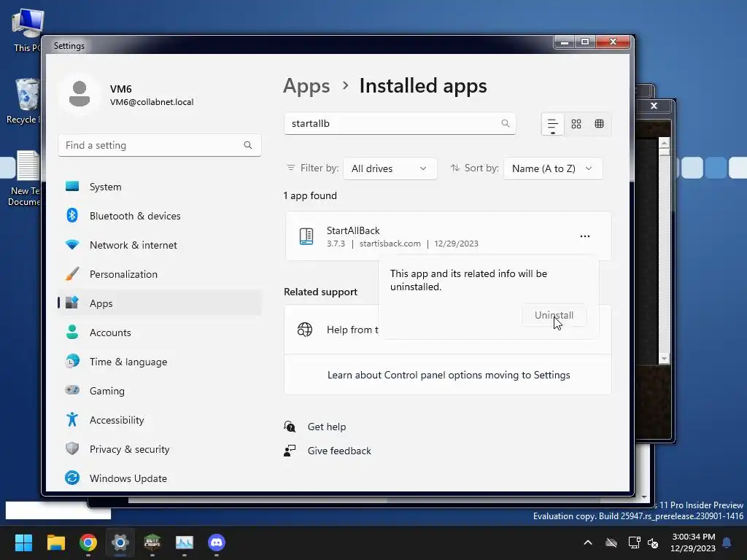Open the green board taskbar app

pyautogui.click(x=152, y=542)
